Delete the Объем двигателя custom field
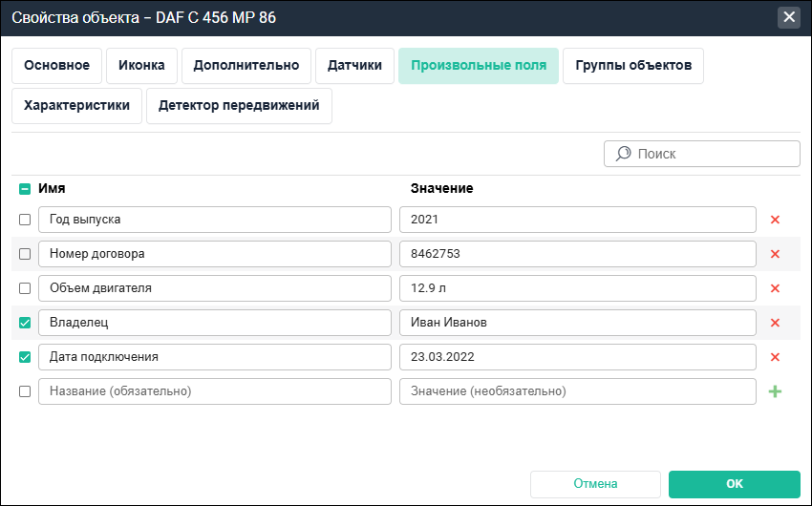This screenshot has width=812, height=506. point(775,288)
